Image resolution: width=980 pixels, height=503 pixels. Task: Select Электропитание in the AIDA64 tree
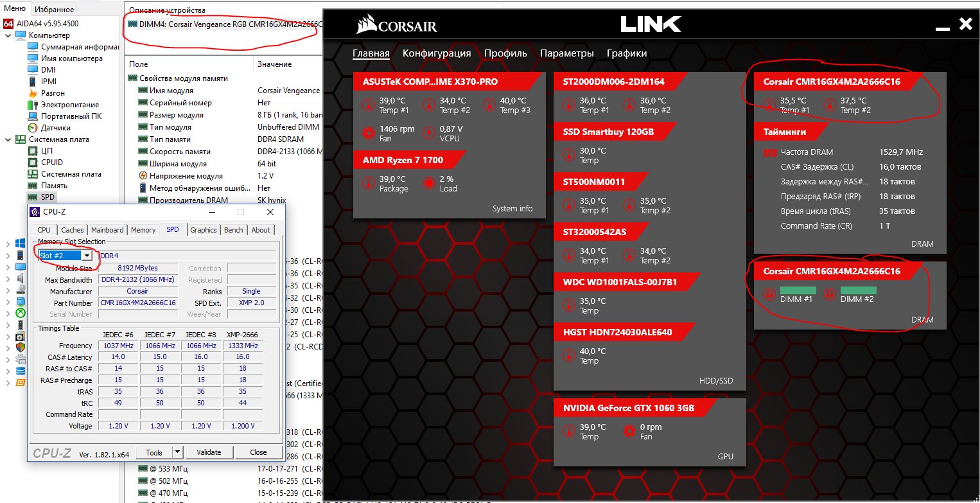70,105
